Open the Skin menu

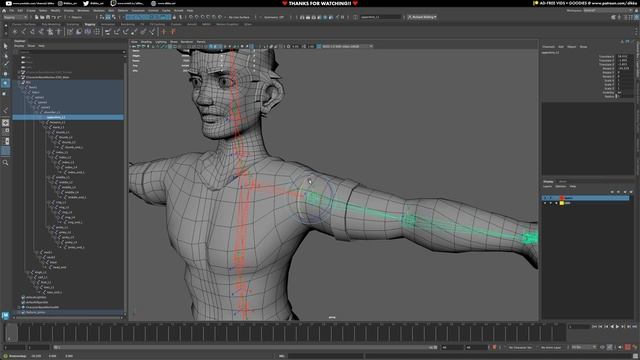pyautogui.click(x=111, y=11)
